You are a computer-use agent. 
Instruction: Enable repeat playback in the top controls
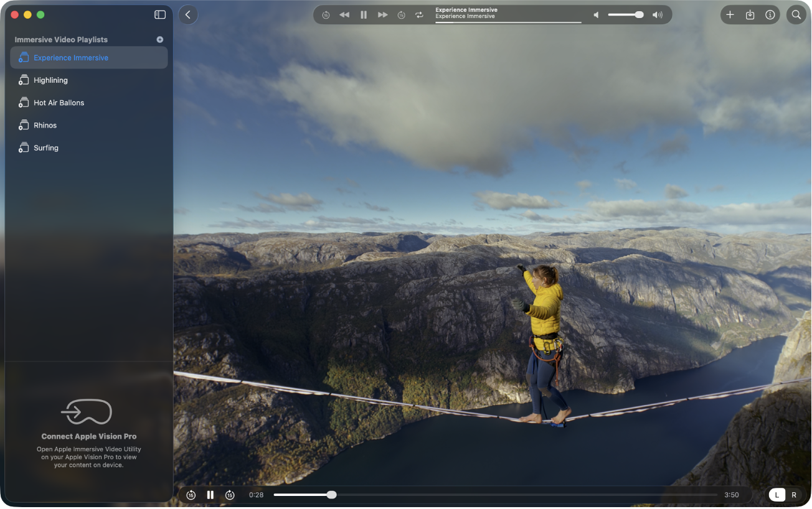419,14
